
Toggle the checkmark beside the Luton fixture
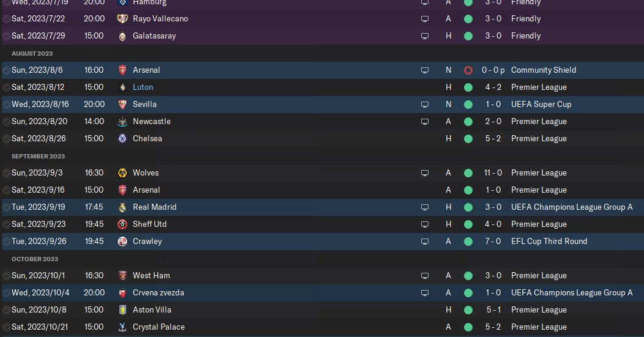[x=6, y=87]
